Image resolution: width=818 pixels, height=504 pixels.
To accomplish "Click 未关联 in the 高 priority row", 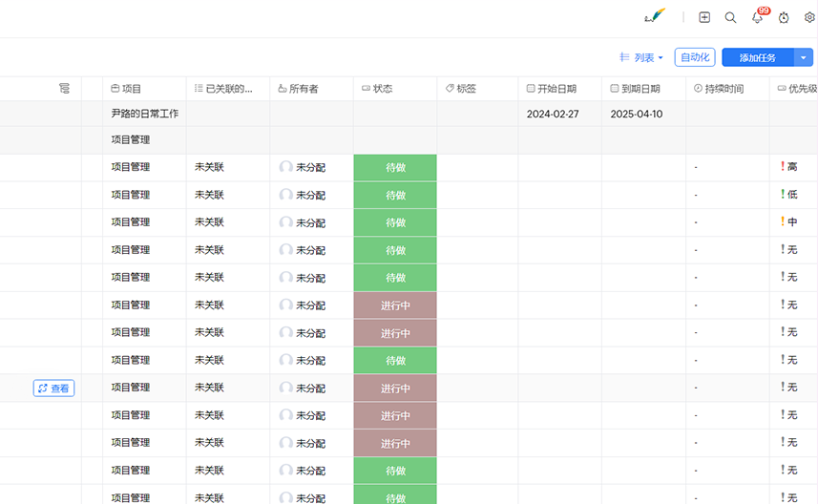I will [209, 167].
